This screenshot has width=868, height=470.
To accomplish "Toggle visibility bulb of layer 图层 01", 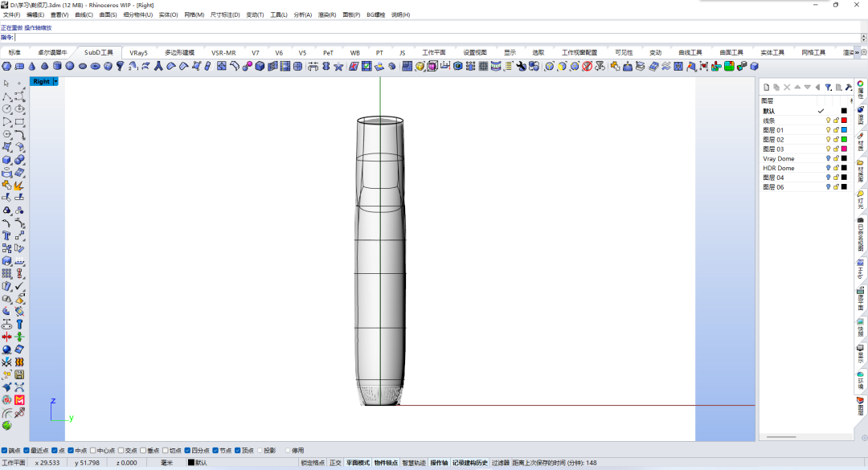I will point(828,130).
